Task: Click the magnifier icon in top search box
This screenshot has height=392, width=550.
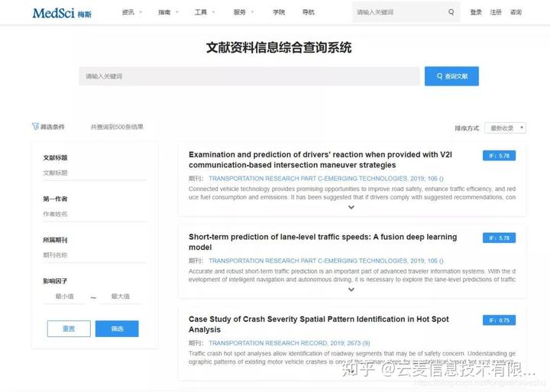Action: point(451,12)
